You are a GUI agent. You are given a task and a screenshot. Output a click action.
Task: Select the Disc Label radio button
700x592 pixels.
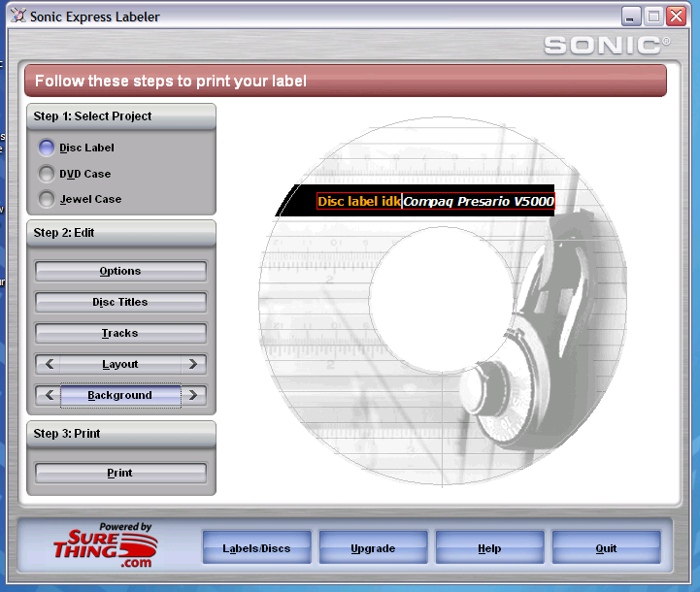[47, 148]
